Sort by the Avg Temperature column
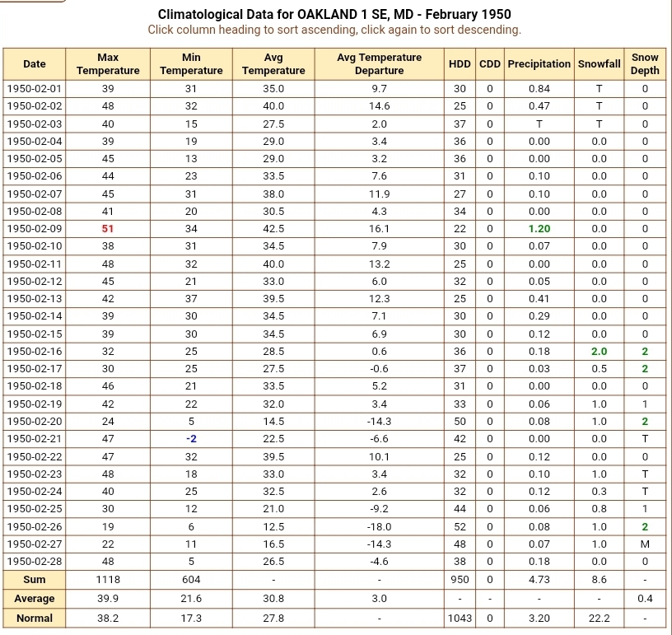Screen dimensions: 672x635 click(273, 64)
